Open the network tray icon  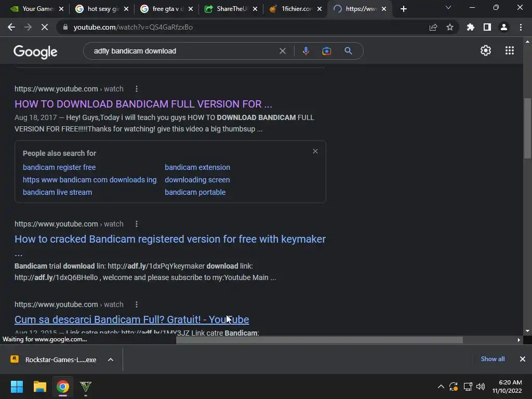tap(468, 387)
